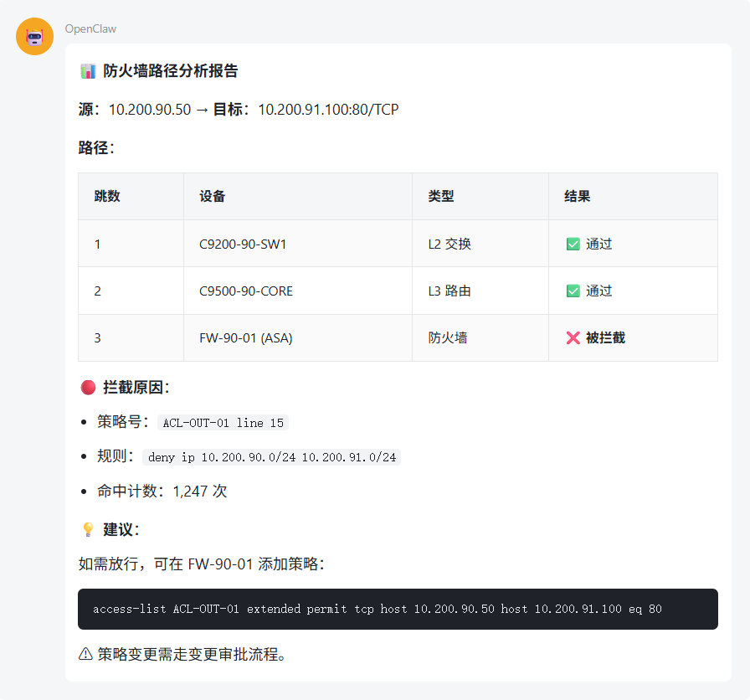The height and width of the screenshot is (700, 750).
Task: Click the deny ip rule code tag
Action: [x=272, y=457]
